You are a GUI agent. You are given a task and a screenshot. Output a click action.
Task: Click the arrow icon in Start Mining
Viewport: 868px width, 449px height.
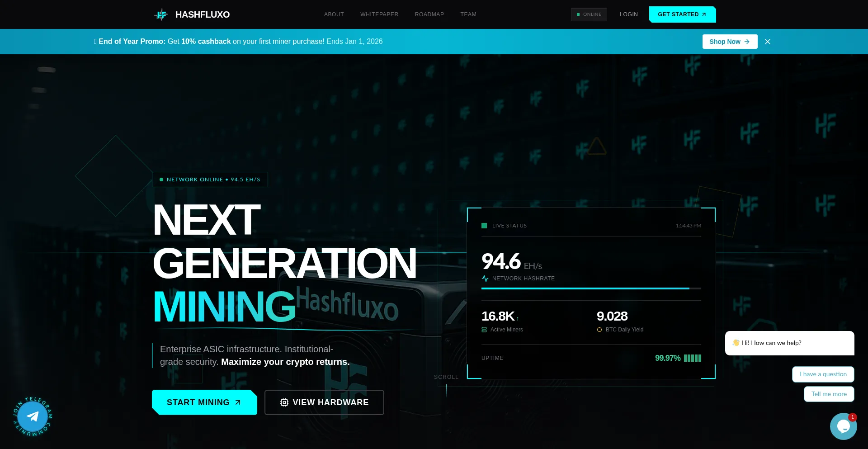237,402
